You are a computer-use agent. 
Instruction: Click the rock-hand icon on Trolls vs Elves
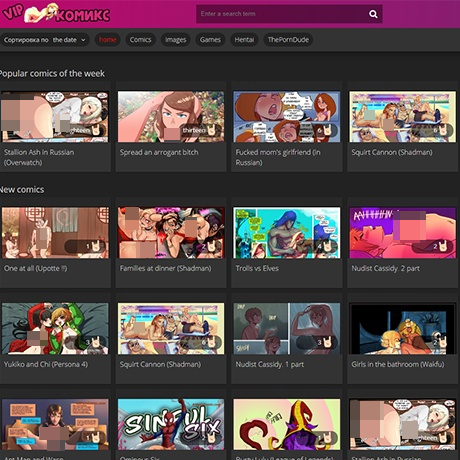(x=328, y=247)
